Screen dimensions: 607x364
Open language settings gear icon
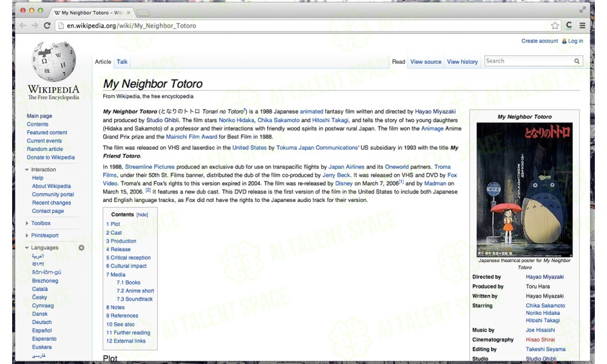81,248
